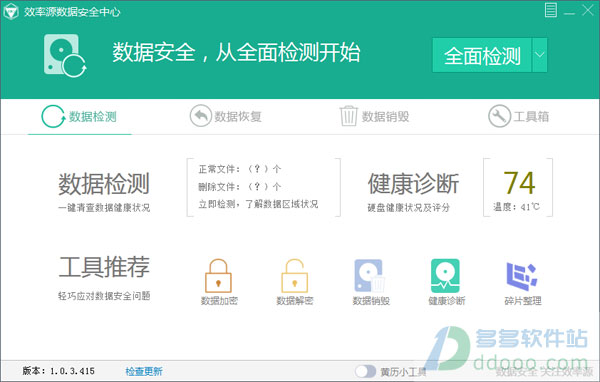Open the 数据销毁 disk trash tool
This screenshot has height=382, width=600.
click(x=371, y=282)
